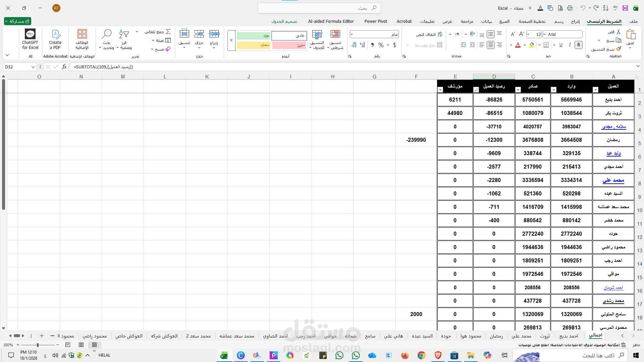Open WhatsApp from the taskbar
The height and width of the screenshot is (362, 644).
coord(339,355)
